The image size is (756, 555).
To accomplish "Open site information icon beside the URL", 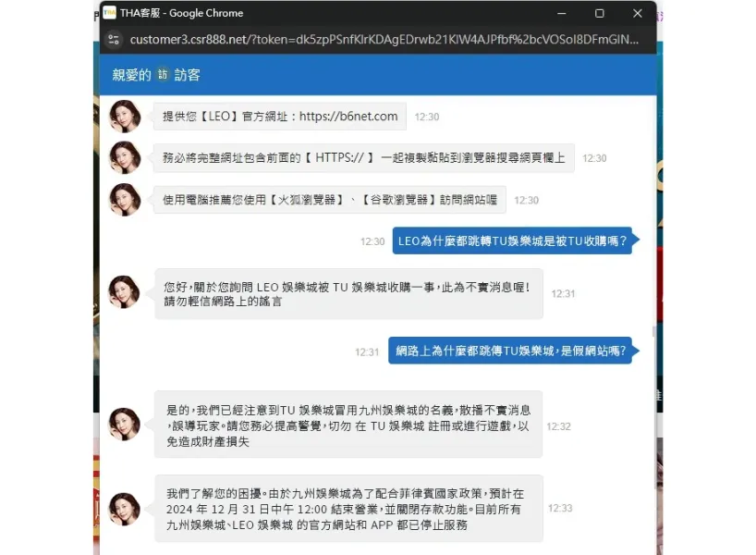I will click(114, 40).
